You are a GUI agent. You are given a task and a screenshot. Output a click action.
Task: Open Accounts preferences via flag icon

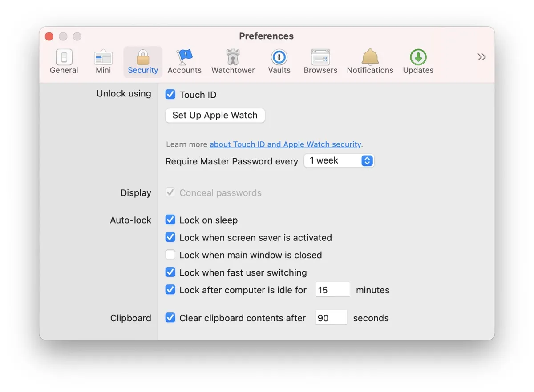pyautogui.click(x=184, y=60)
